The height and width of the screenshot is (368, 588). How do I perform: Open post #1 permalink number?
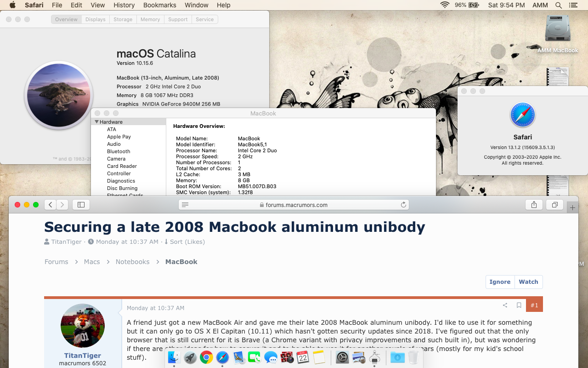[534, 305]
